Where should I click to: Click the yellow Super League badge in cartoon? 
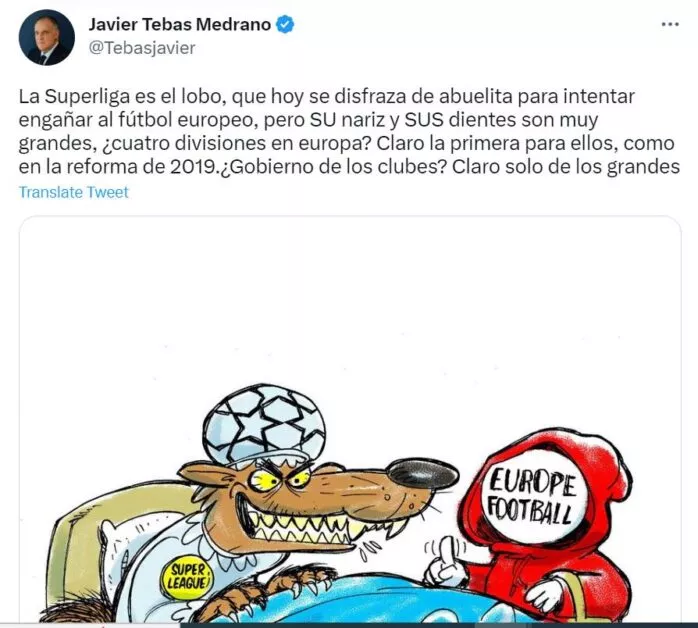pos(187,577)
